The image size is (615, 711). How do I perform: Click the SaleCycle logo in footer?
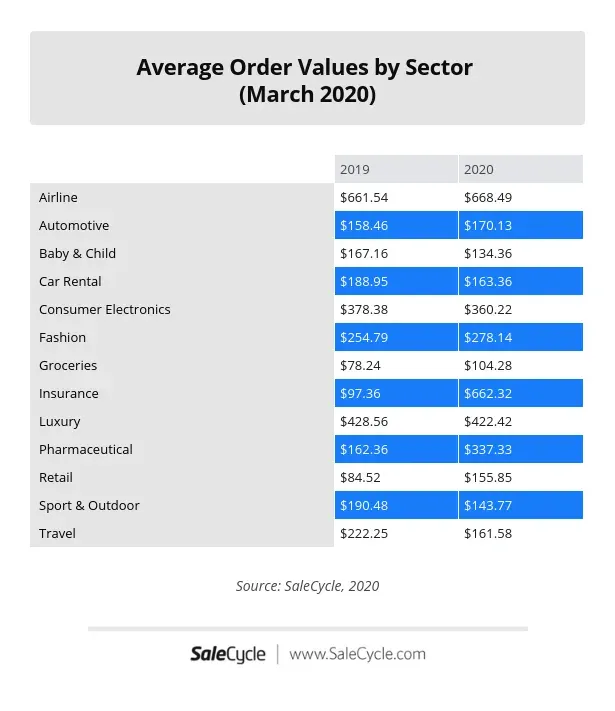(x=228, y=654)
